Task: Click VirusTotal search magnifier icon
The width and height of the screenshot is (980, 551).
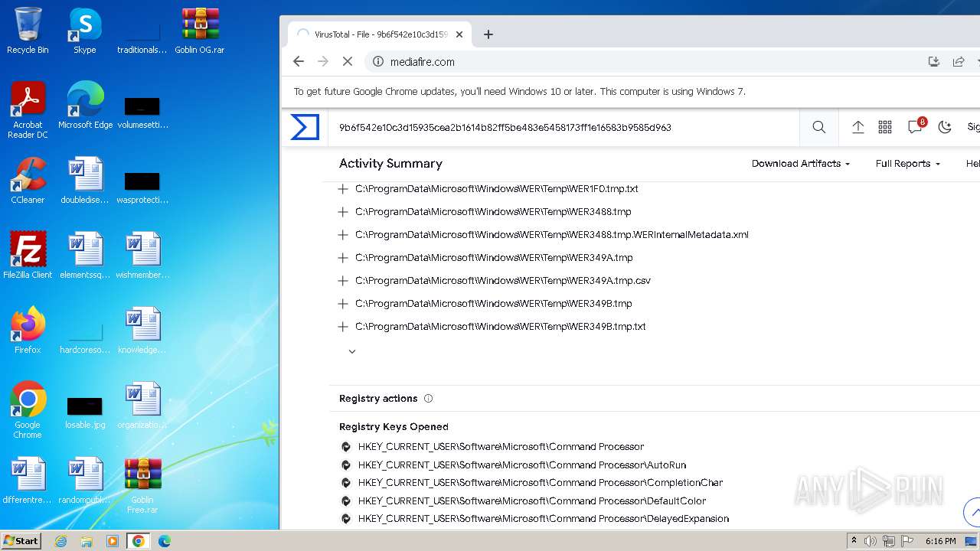Action: coord(818,127)
